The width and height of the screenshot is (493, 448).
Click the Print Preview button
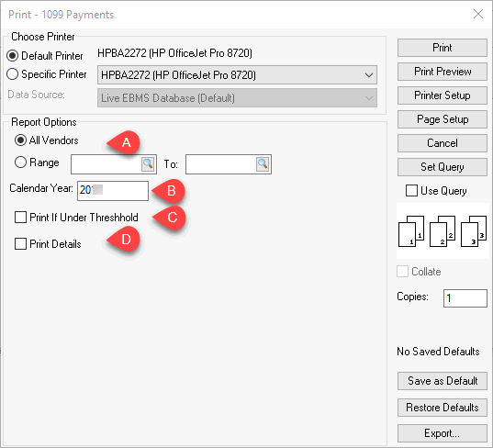[x=443, y=72]
